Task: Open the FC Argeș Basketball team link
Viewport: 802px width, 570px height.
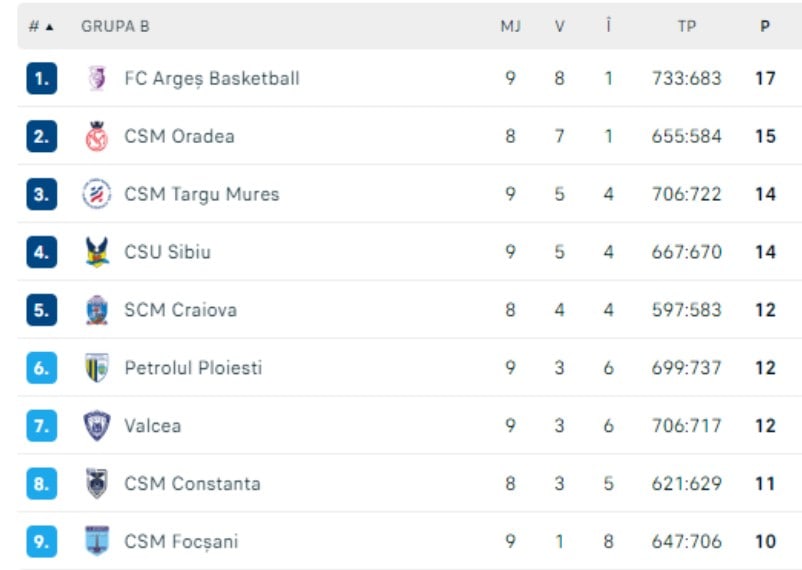Action: [x=212, y=78]
